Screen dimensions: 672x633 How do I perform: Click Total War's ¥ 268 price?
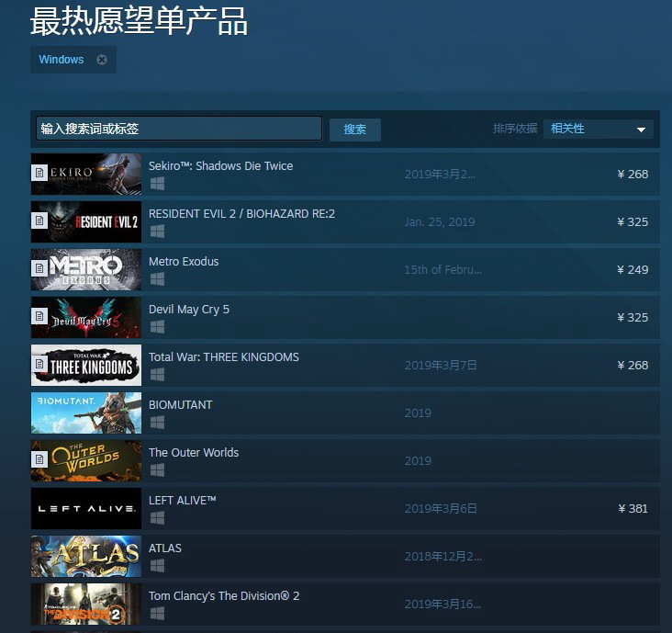coord(633,366)
